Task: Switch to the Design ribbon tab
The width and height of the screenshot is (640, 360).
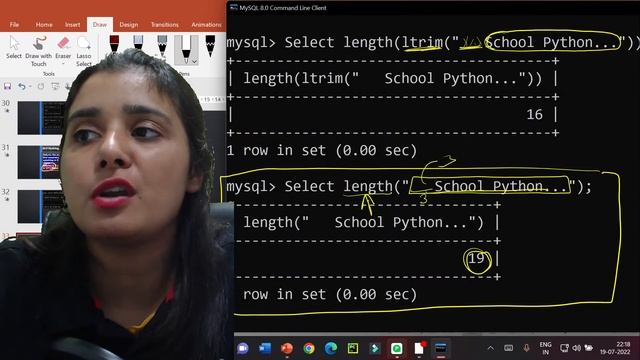Action: click(x=129, y=24)
